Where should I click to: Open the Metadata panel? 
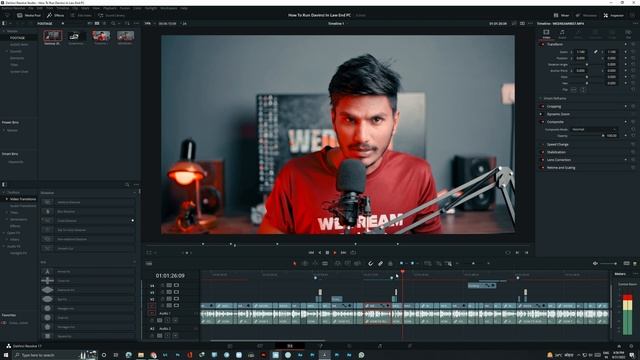586,15
